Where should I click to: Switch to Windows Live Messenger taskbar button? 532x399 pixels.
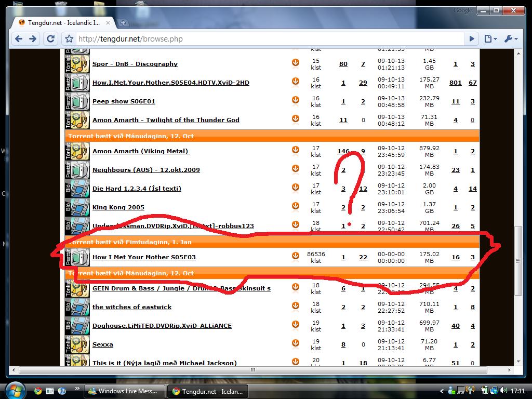pos(124,391)
